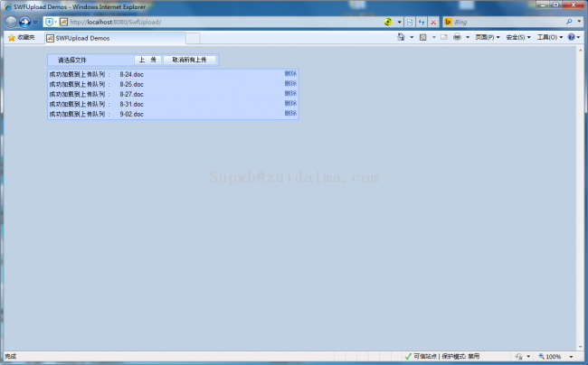
Task: Select the SWFUpload Demos tab
Action: coord(81,38)
